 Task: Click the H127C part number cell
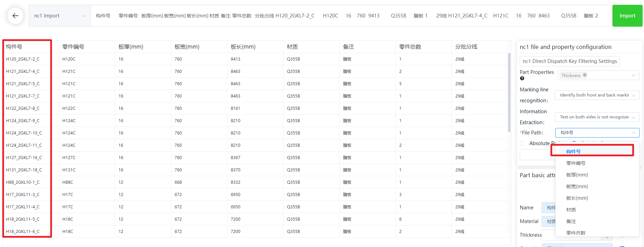click(87, 158)
